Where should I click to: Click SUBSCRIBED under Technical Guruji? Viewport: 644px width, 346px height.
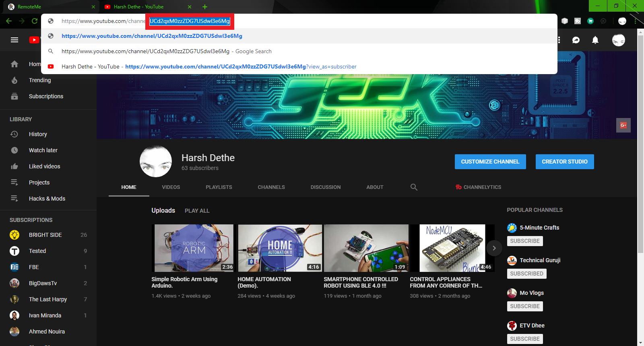click(526, 273)
